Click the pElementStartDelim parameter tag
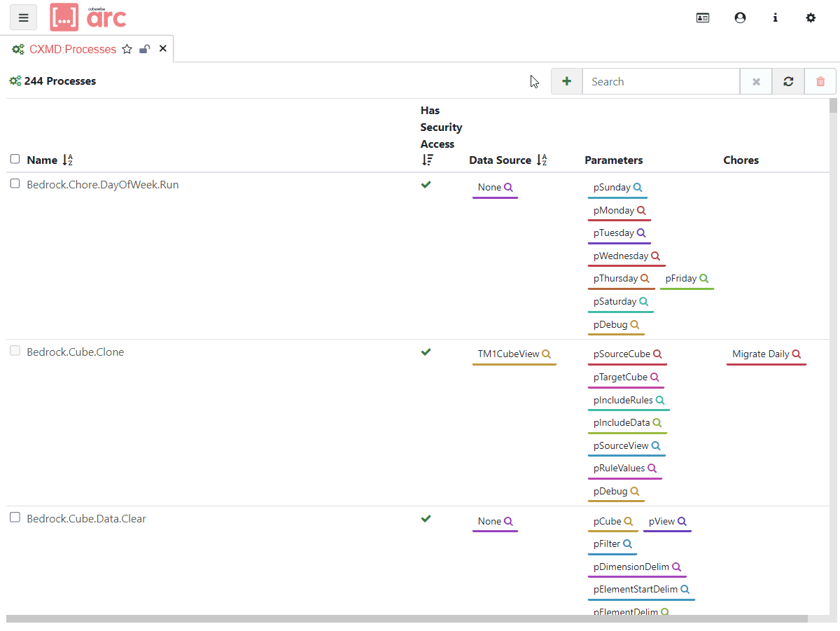840x631 pixels. point(641,590)
